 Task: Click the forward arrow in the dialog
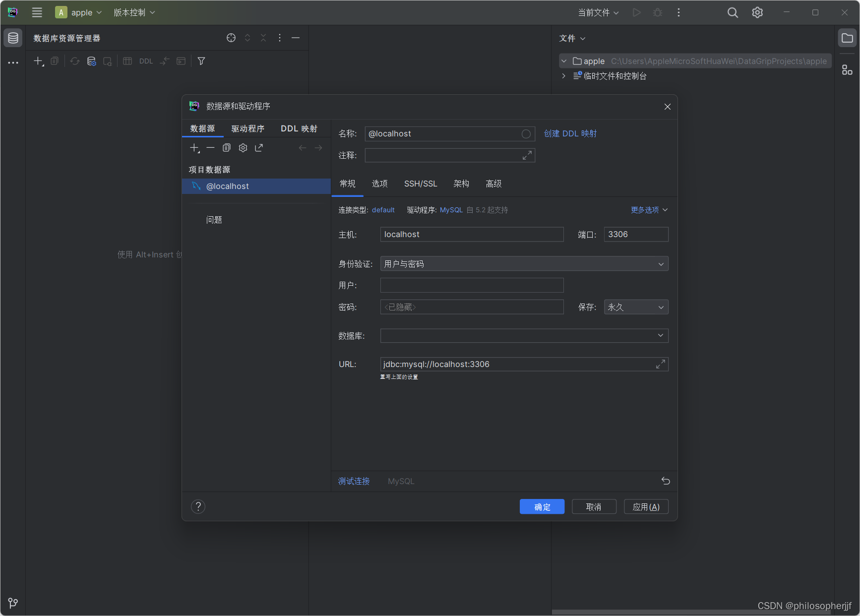pos(318,148)
